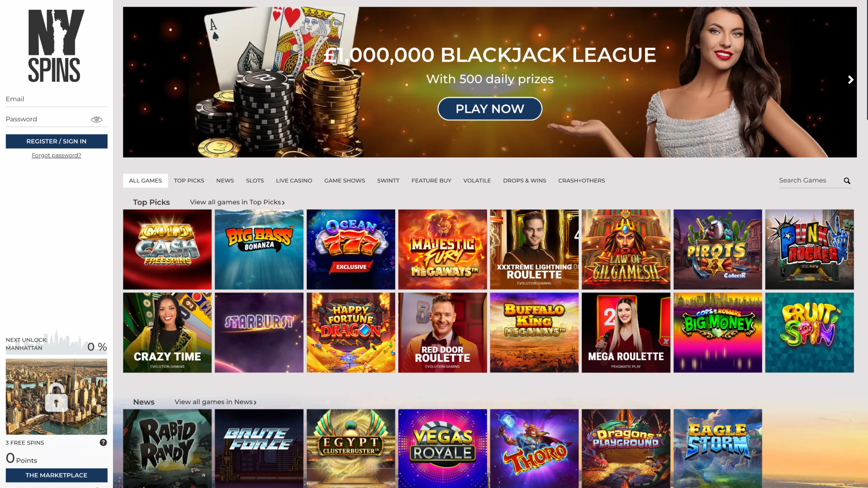868x488 pixels.
Task: Open the Big Bass Bonanza tile
Action: coord(259,249)
